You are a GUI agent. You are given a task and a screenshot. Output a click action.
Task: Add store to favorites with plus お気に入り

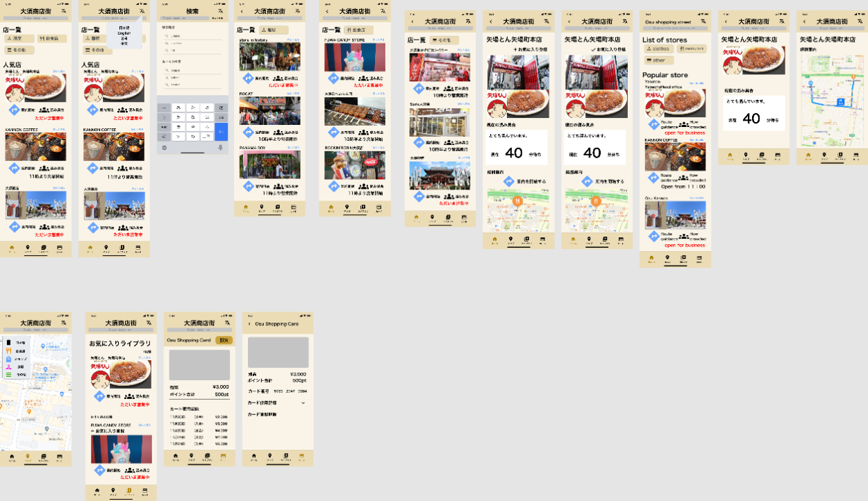(x=530, y=50)
